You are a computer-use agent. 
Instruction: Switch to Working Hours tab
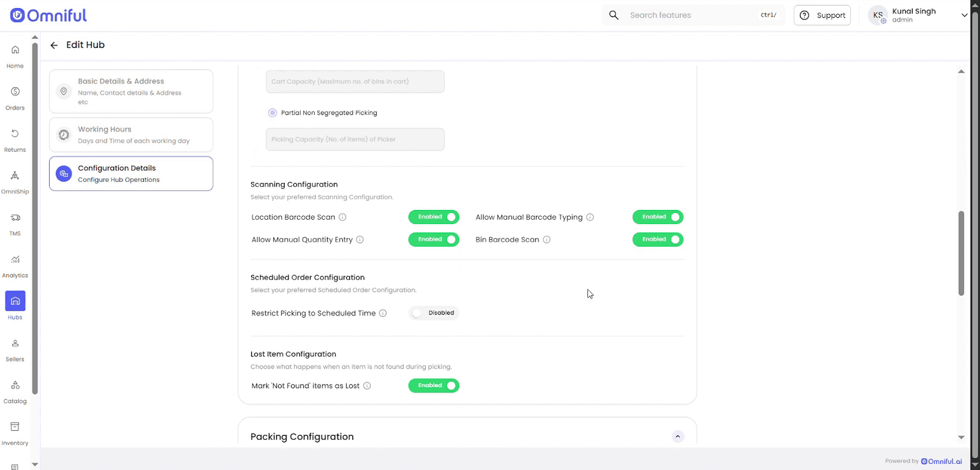point(131,135)
